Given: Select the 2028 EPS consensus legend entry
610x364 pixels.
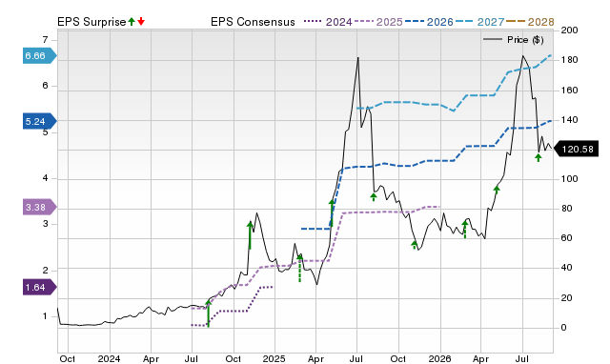Looking at the screenshot, I should pos(530,22).
